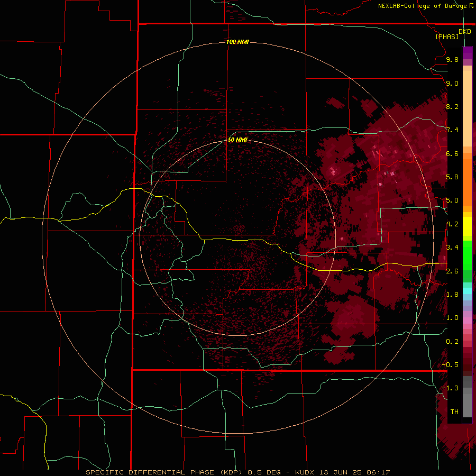Screen dimensions: 476x476
Task: Click the 9.0 scale value
Action: (452, 83)
